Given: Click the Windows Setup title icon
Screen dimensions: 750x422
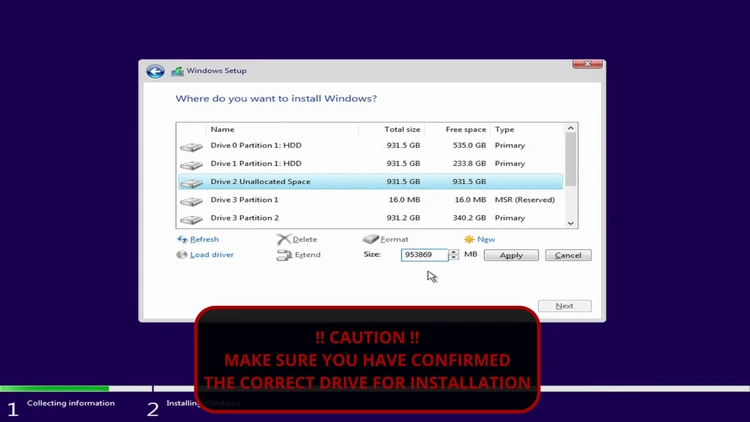Looking at the screenshot, I should click(177, 71).
